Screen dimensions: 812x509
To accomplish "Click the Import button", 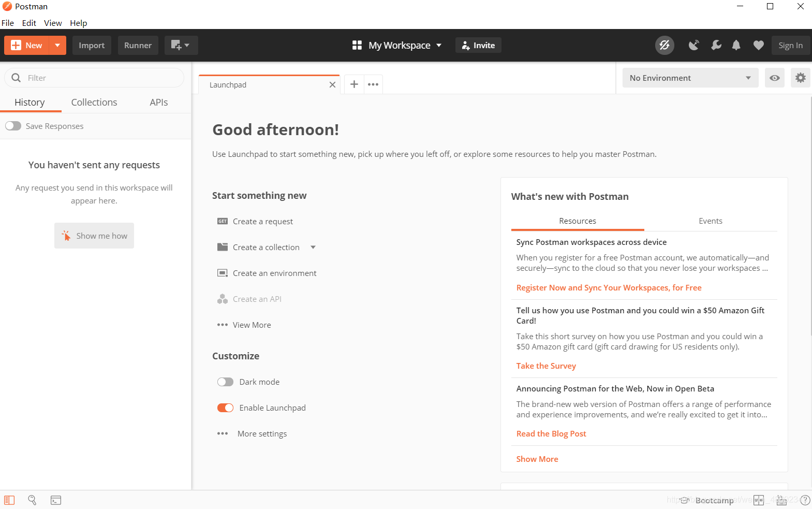I will pos(92,45).
